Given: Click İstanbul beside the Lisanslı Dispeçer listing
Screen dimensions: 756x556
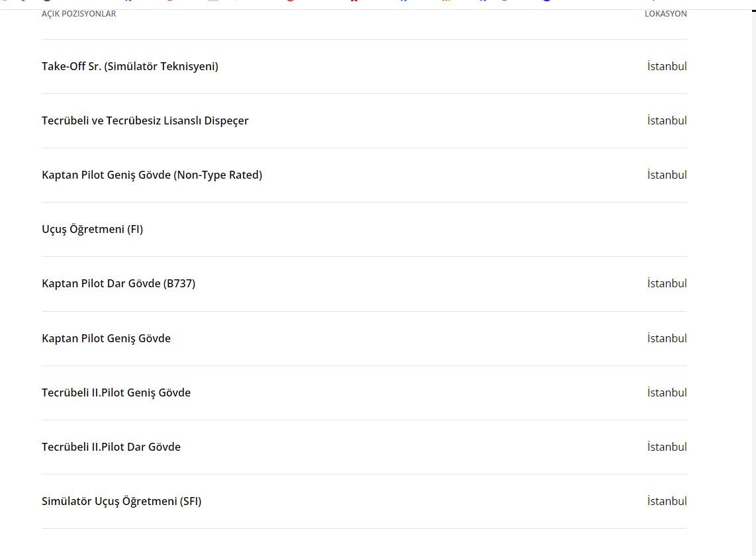Looking at the screenshot, I should pos(667,120).
